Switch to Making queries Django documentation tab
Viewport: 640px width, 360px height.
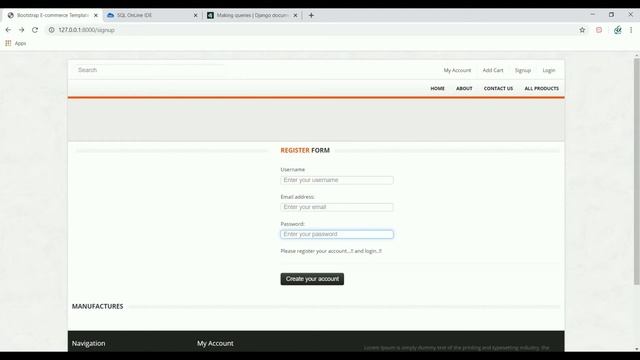coord(252,15)
